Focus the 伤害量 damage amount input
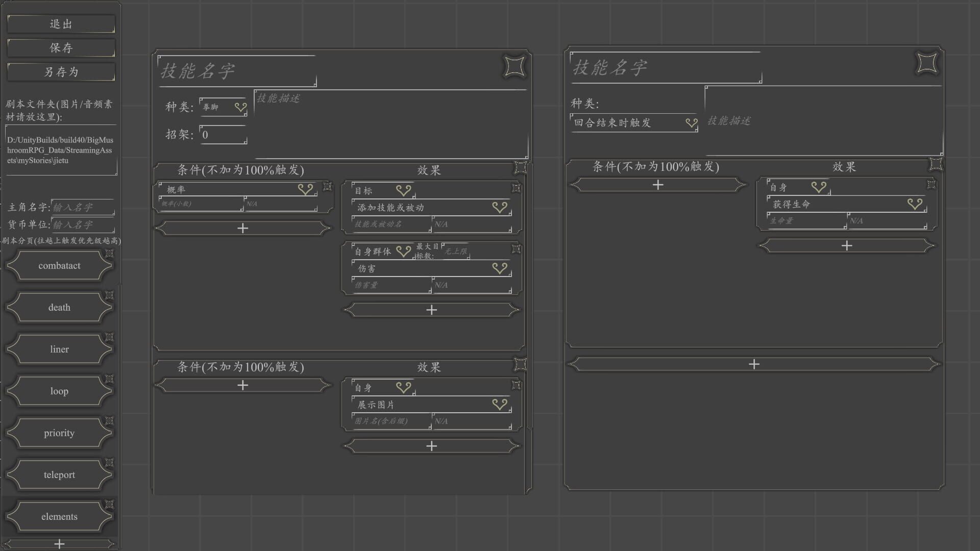980x551 pixels. 391,285
